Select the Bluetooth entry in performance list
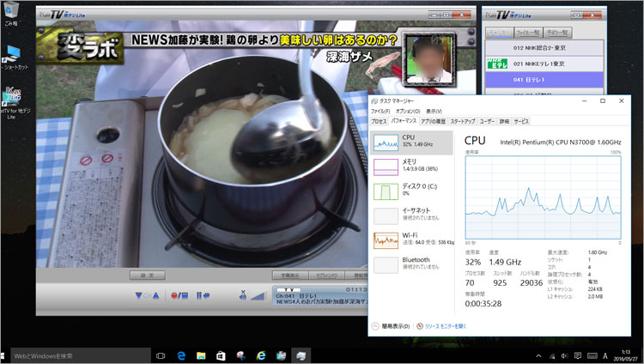644x364 pixels. tap(411, 265)
